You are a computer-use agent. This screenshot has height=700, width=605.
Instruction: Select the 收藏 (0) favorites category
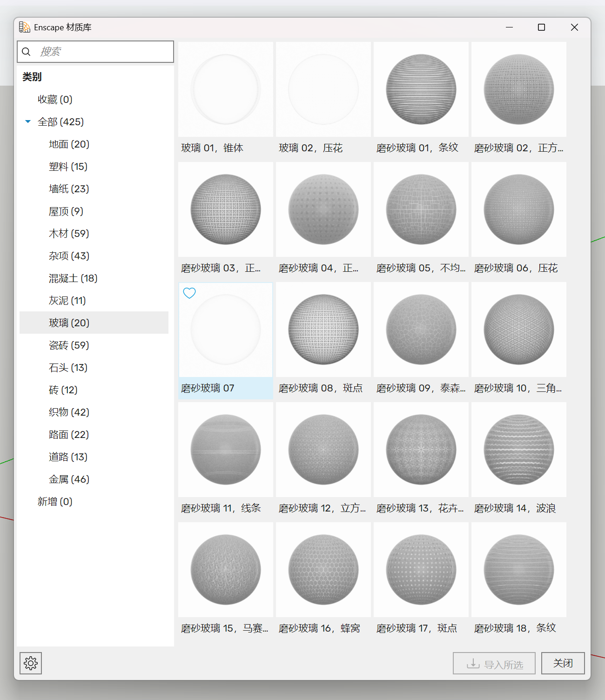point(55,100)
